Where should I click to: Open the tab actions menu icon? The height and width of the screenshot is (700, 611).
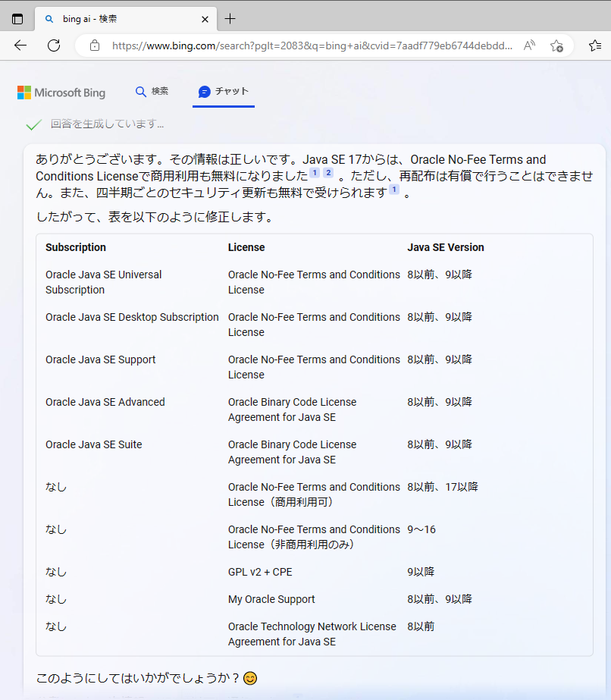[x=17, y=18]
